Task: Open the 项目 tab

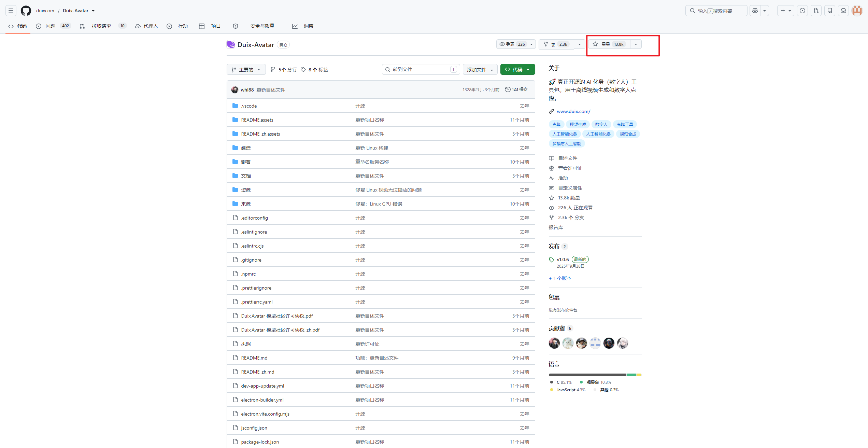Action: click(x=210, y=26)
